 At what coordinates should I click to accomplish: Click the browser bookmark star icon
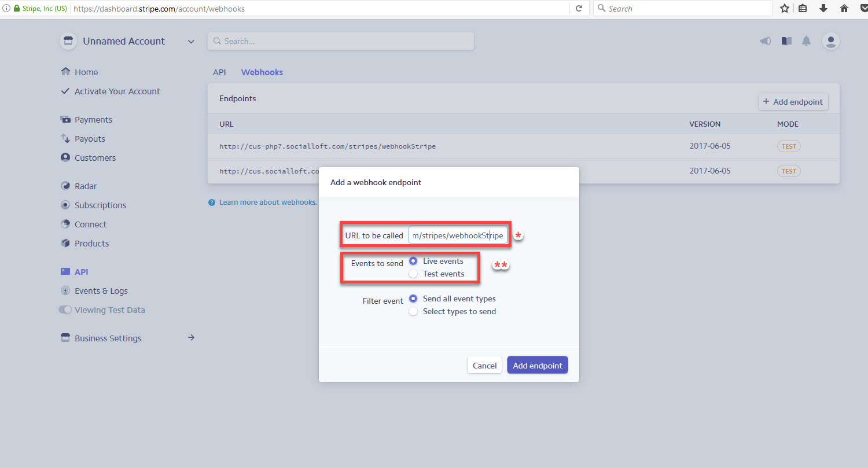point(785,8)
